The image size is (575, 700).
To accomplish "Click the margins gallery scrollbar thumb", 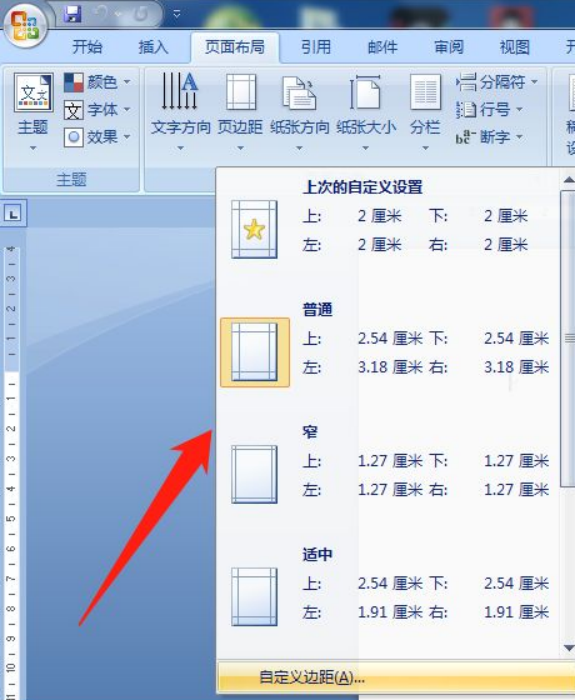I will [x=568, y=338].
